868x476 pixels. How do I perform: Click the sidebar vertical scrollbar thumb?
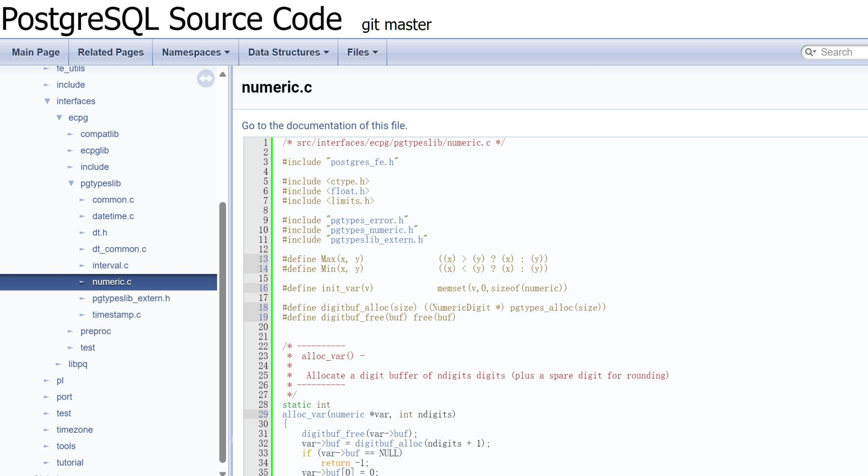point(223,332)
